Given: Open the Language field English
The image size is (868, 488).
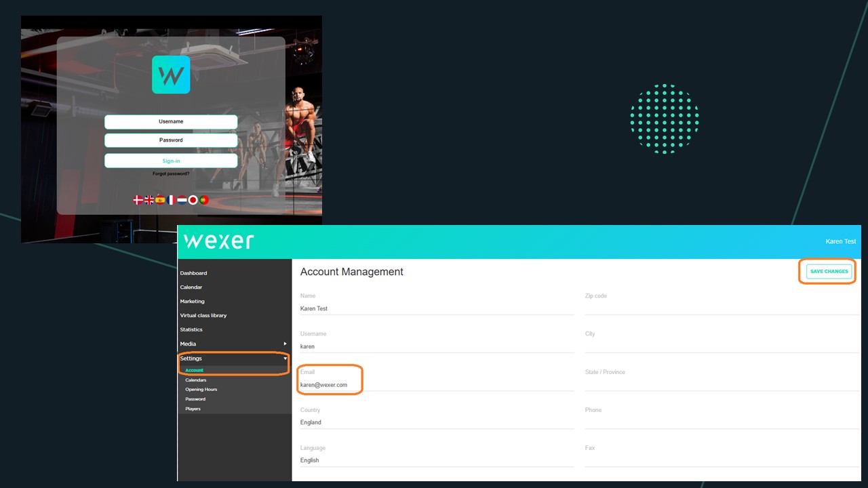Looking at the screenshot, I should [437, 460].
